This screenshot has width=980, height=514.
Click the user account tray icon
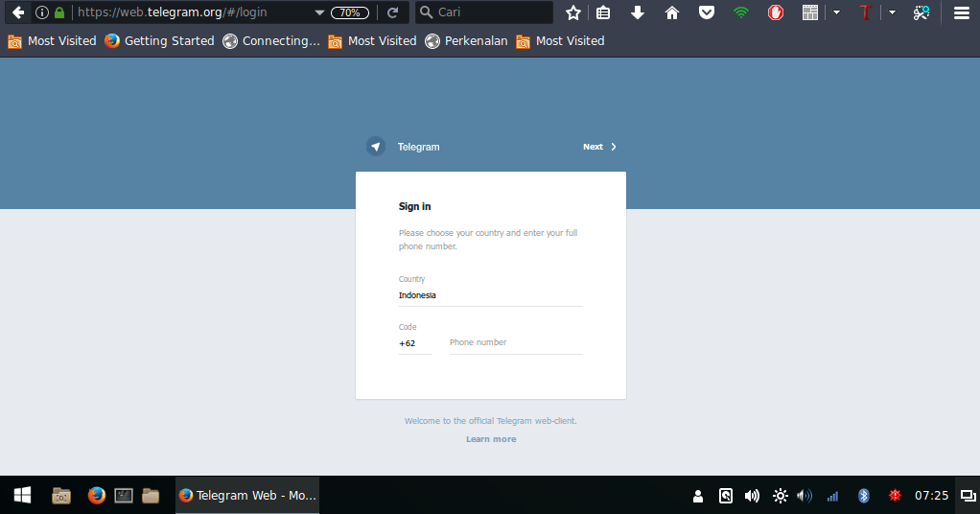(698, 496)
